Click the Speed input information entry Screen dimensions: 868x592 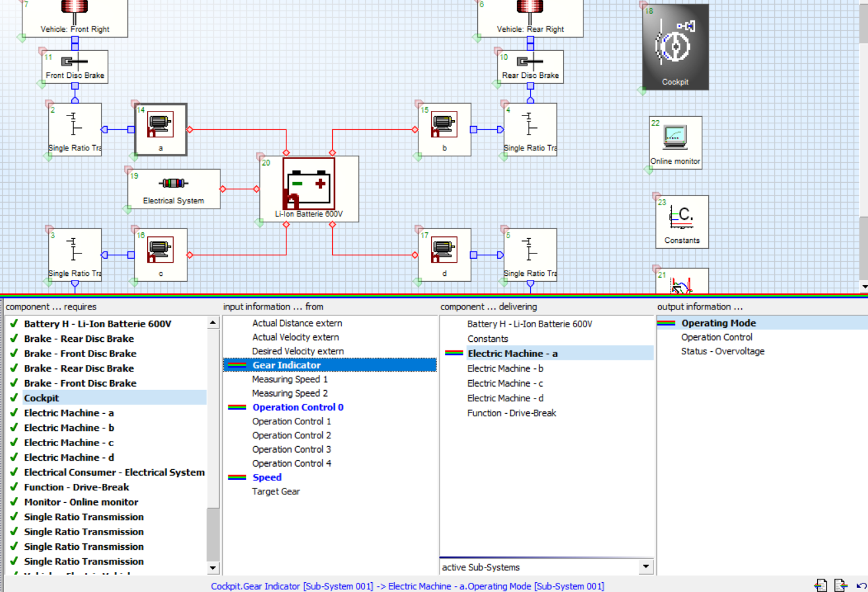267,477
